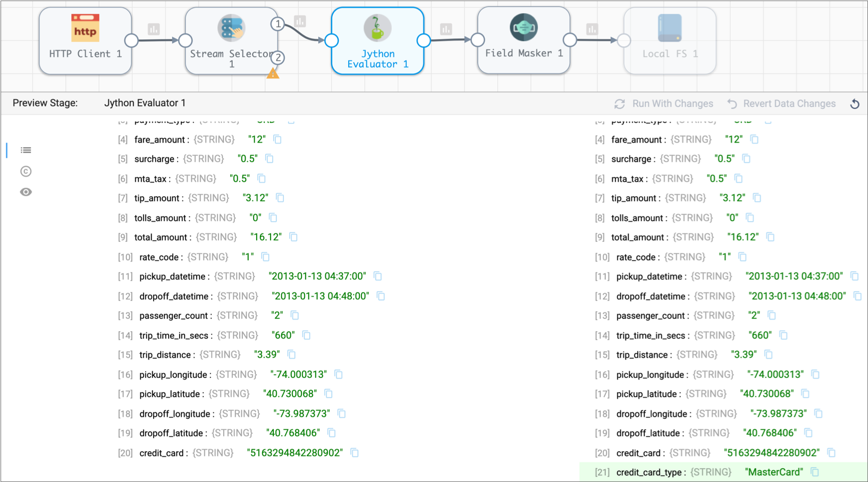Select the Field Masker 1 stage

(524, 40)
